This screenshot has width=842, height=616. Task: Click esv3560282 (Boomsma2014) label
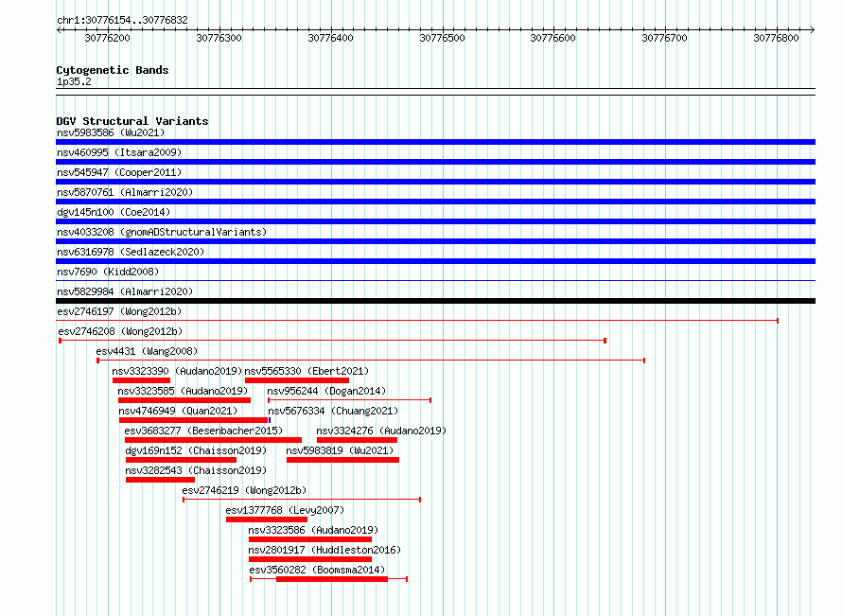pos(317,570)
